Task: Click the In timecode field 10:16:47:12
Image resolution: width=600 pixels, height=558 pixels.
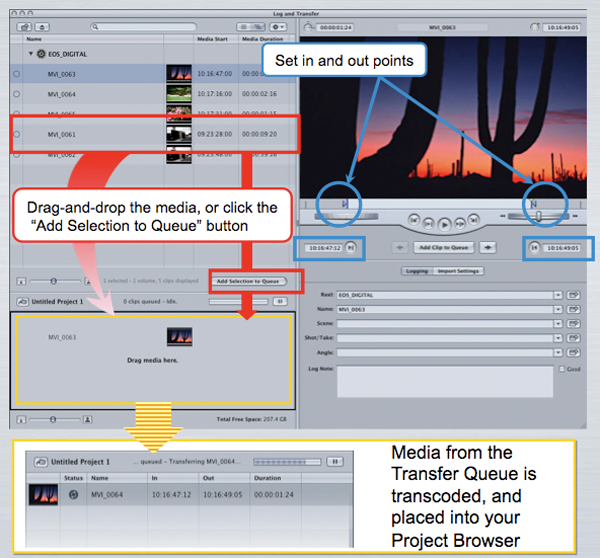Action: click(324, 248)
